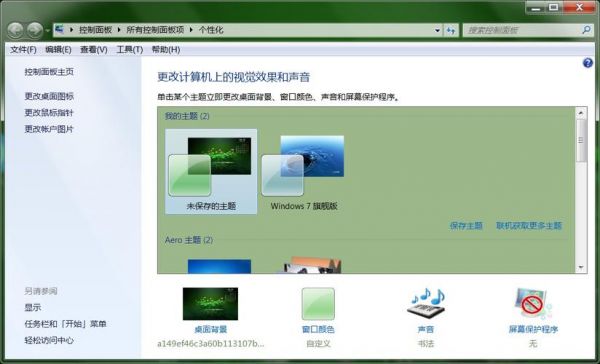The image size is (600, 364).
Task: Open the 窗口颜色 green swatch
Action: (x=318, y=304)
